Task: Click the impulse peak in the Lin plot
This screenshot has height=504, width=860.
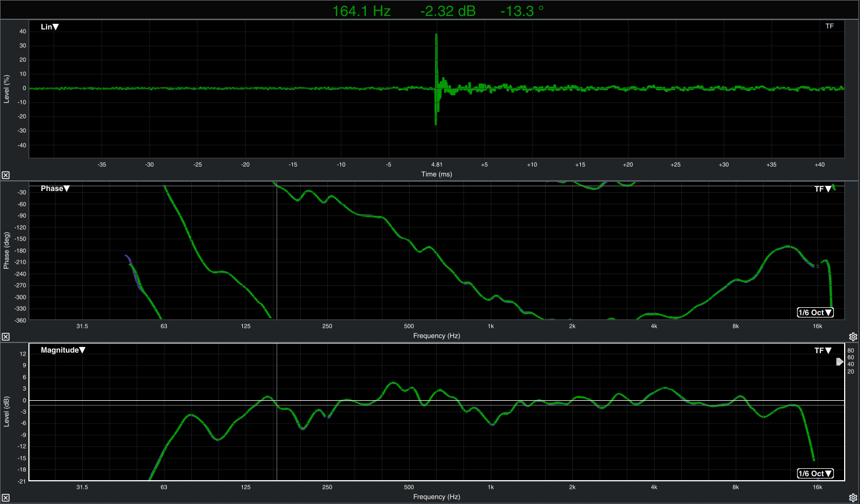Action: (436, 35)
